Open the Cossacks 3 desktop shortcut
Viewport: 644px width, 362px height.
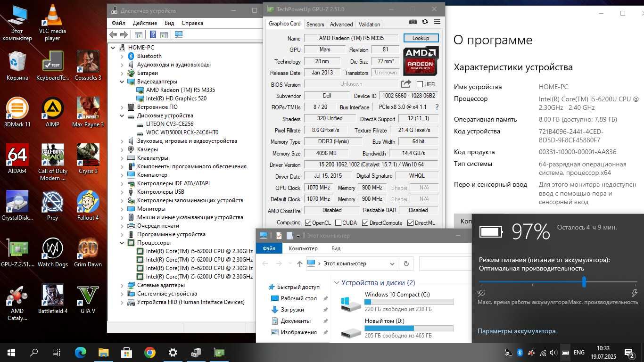click(88, 65)
